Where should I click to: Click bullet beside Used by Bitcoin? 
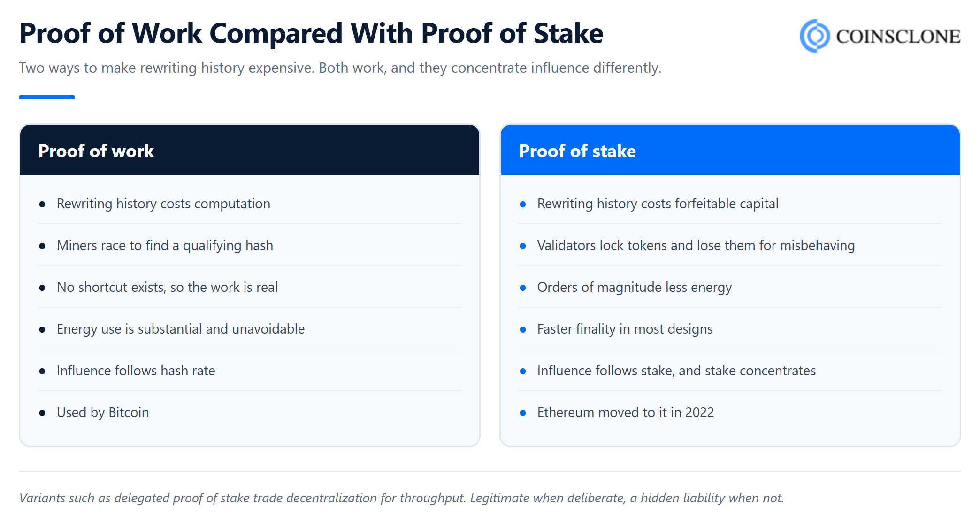tap(42, 413)
